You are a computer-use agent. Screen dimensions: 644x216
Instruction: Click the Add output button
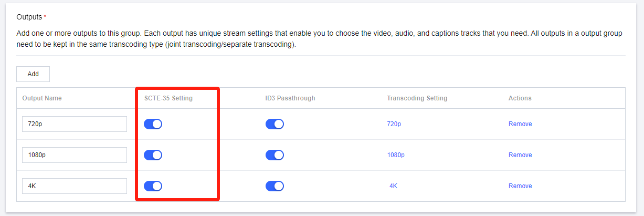click(x=33, y=74)
